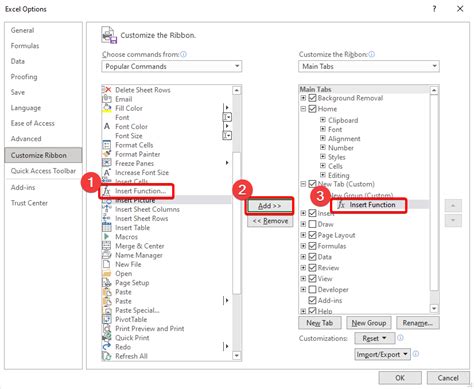Click the Rename... button
The image size is (474, 389).
tap(418, 323)
